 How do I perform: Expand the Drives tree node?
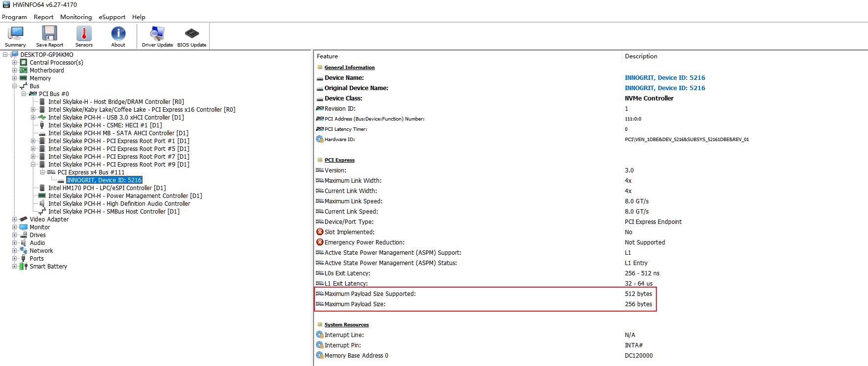click(14, 235)
